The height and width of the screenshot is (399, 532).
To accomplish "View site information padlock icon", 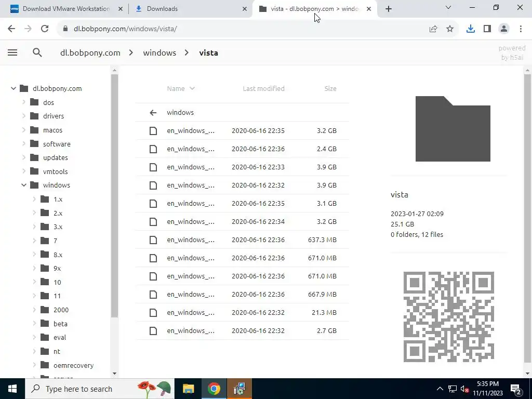I will (x=65, y=29).
